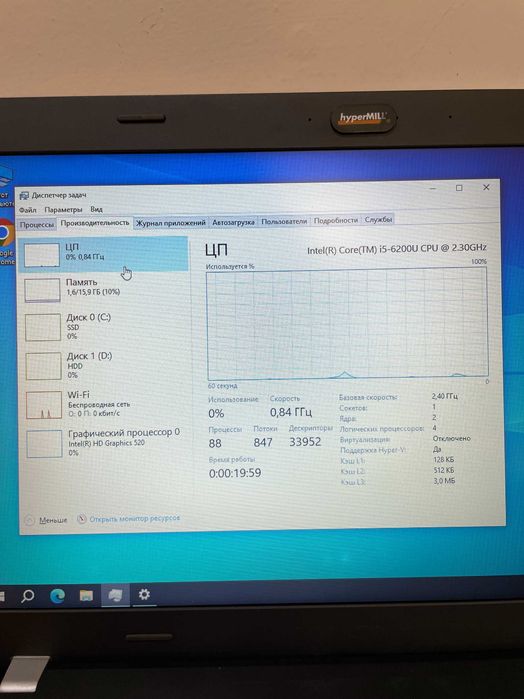Select the Память mini graph thumbnail
The image size is (524, 699).
(42, 290)
